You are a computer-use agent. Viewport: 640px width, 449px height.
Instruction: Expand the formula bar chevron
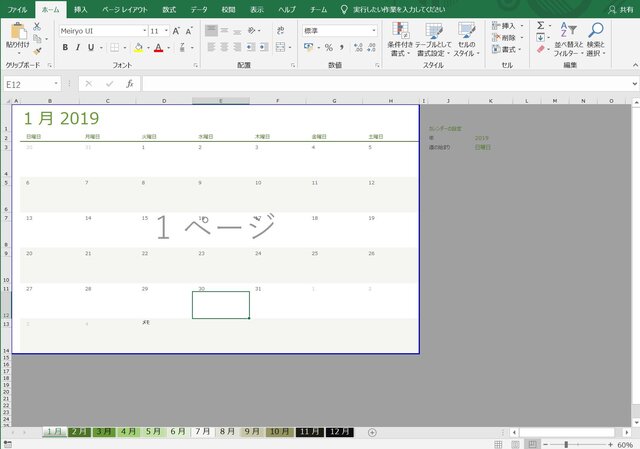click(635, 84)
